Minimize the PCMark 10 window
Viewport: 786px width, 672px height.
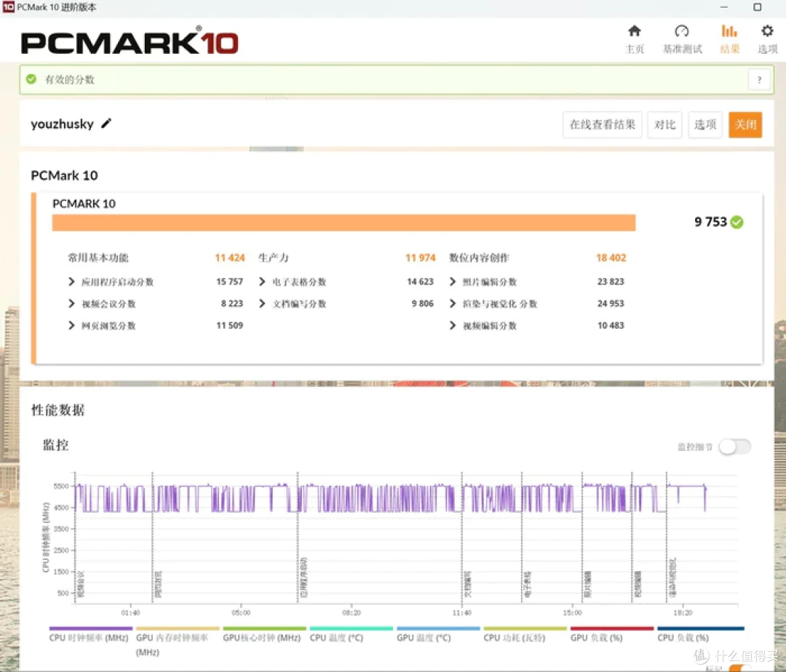(x=723, y=7)
